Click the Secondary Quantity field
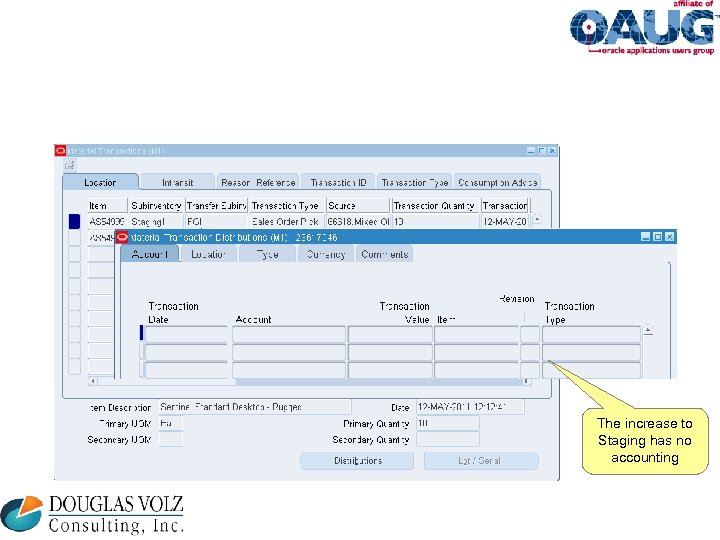This screenshot has width=720, height=540. [448, 439]
